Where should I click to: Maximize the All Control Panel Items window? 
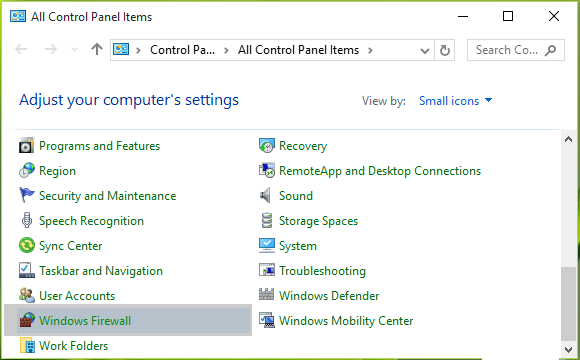(508, 16)
